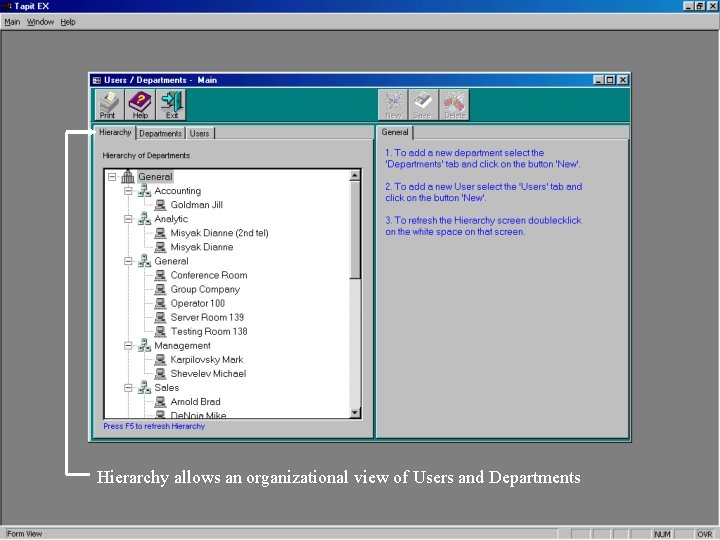720x540 pixels.
Task: Click the Tapit EX application title icon
Action: [x=7, y=6]
